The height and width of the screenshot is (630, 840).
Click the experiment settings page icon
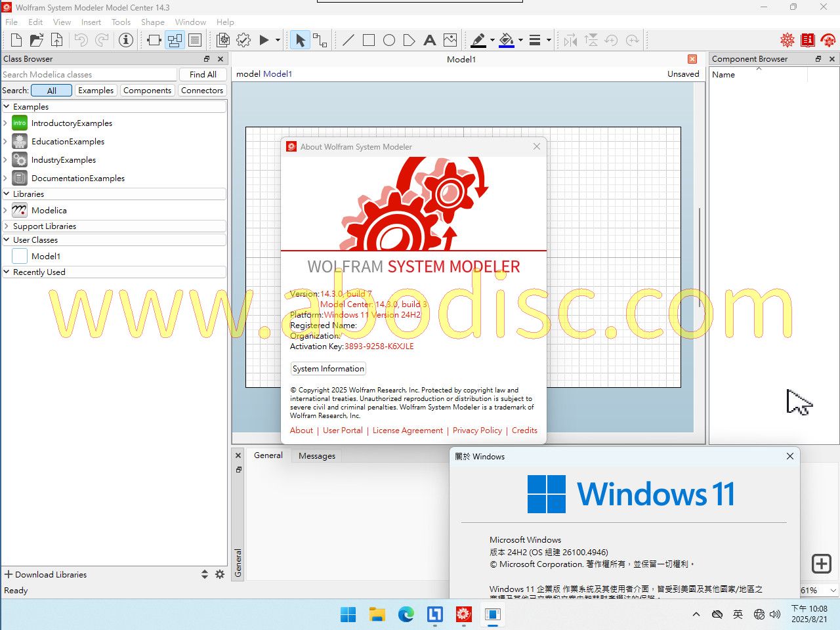pos(223,40)
